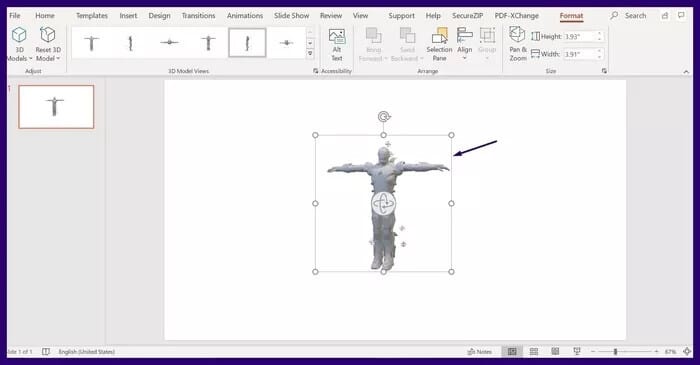Fit slide to current window
Viewport: 700px width, 365px height.
tap(687, 352)
